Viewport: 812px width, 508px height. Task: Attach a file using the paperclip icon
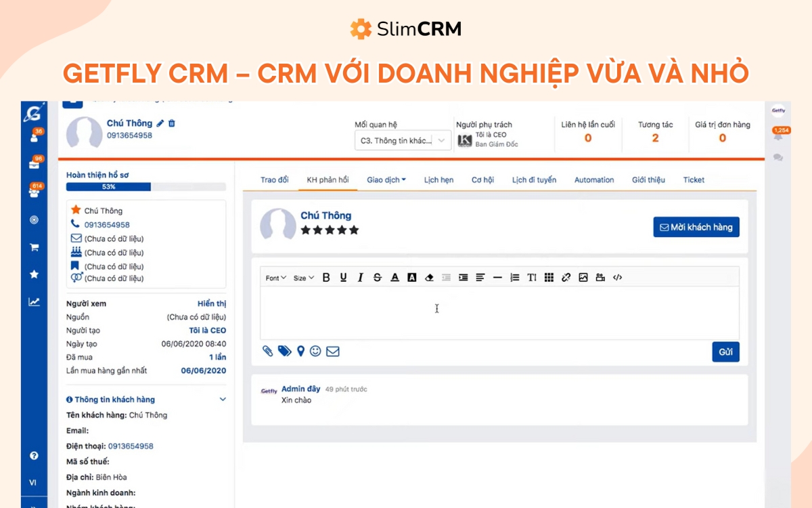[267, 351]
